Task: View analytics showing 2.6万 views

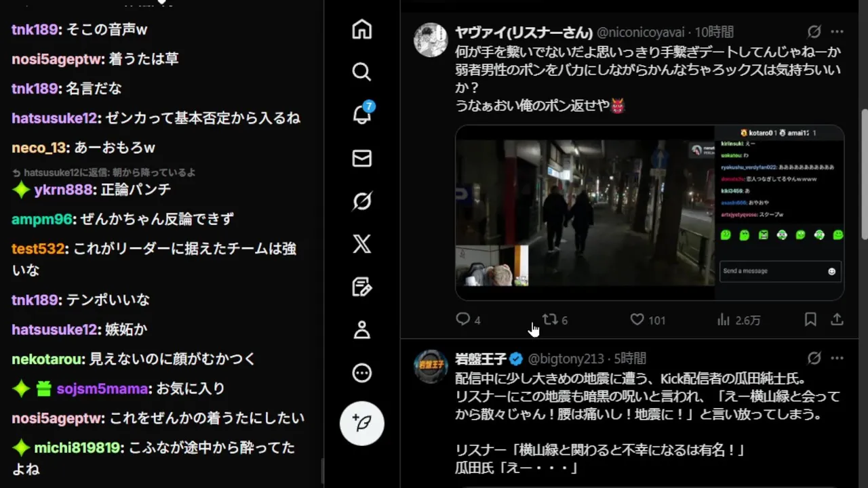Action: (738, 320)
